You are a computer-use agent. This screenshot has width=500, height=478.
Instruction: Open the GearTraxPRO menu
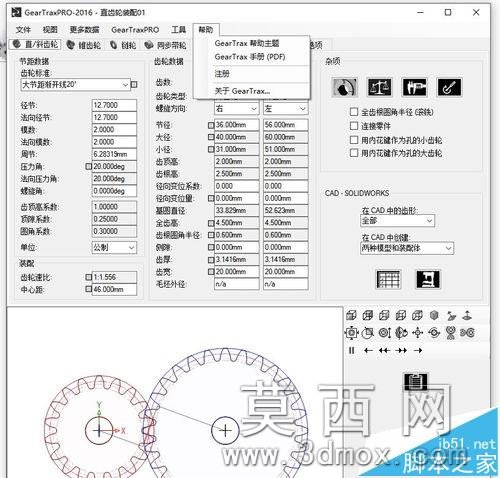pos(135,30)
